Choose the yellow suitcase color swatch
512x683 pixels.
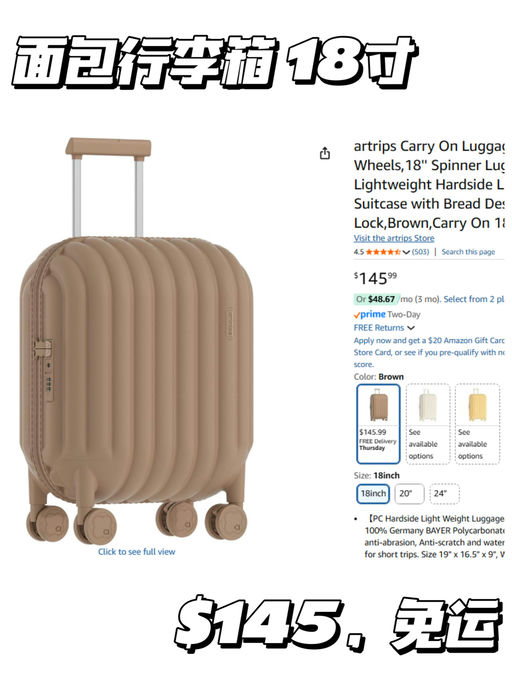477,424
